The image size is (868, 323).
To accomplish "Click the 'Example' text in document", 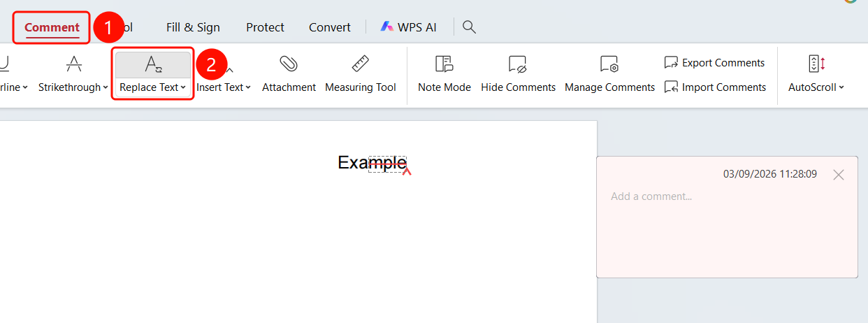I will (372, 163).
